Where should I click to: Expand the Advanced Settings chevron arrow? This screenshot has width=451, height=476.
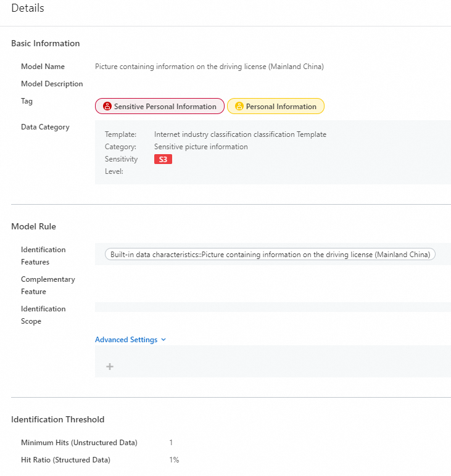coord(163,340)
